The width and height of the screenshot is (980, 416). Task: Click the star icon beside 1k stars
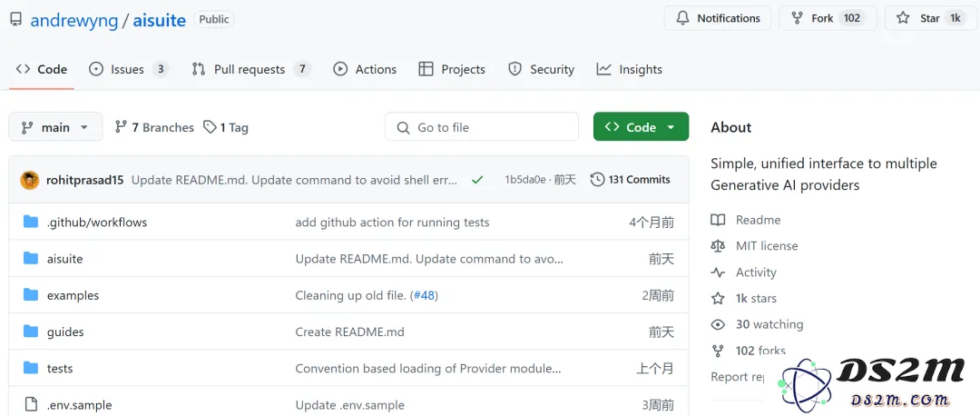click(x=718, y=299)
